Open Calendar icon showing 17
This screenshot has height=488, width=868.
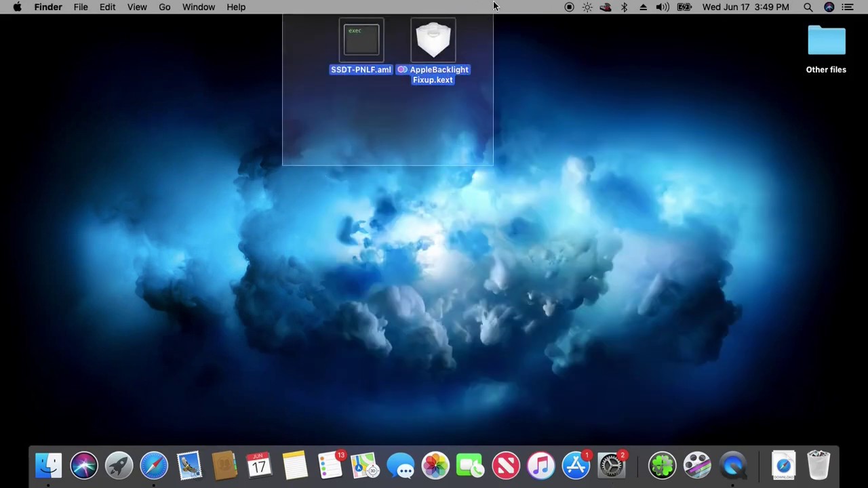point(259,466)
